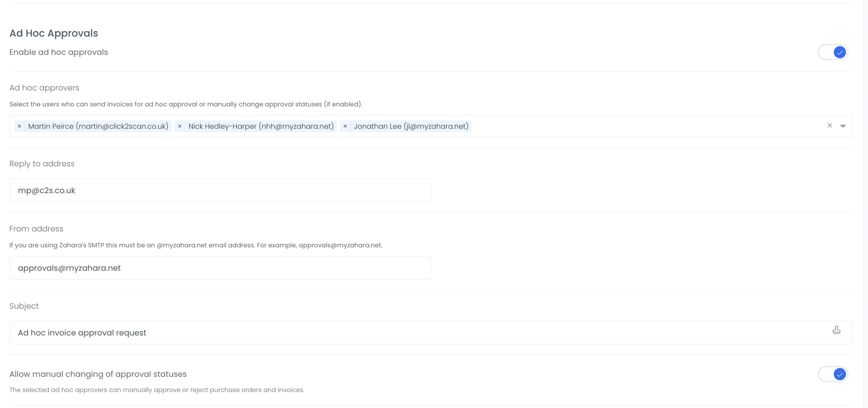Clear all selected ad hoc approvers

(830, 126)
